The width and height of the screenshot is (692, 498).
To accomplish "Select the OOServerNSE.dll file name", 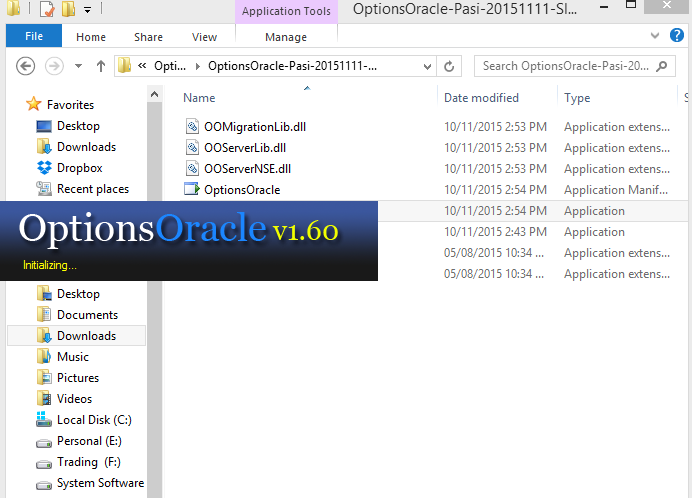I will (x=247, y=169).
